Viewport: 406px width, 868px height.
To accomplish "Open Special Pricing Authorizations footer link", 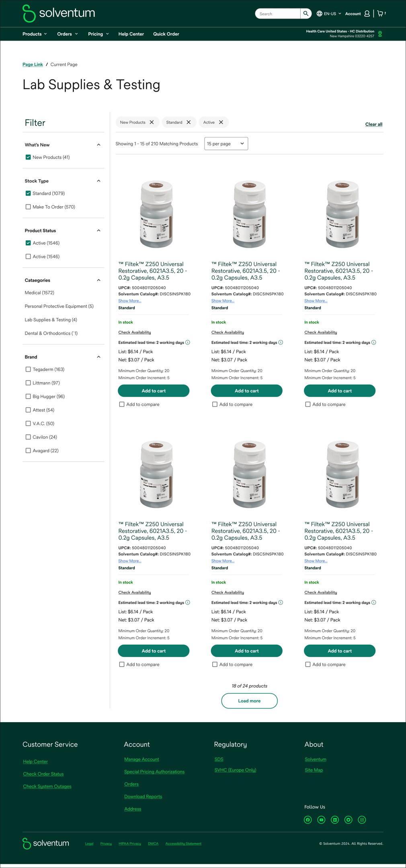I will coord(154,772).
